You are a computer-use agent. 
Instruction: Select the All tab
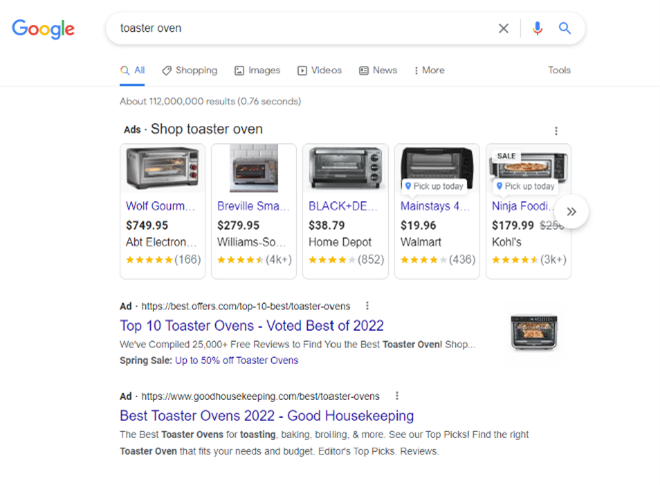[132, 70]
